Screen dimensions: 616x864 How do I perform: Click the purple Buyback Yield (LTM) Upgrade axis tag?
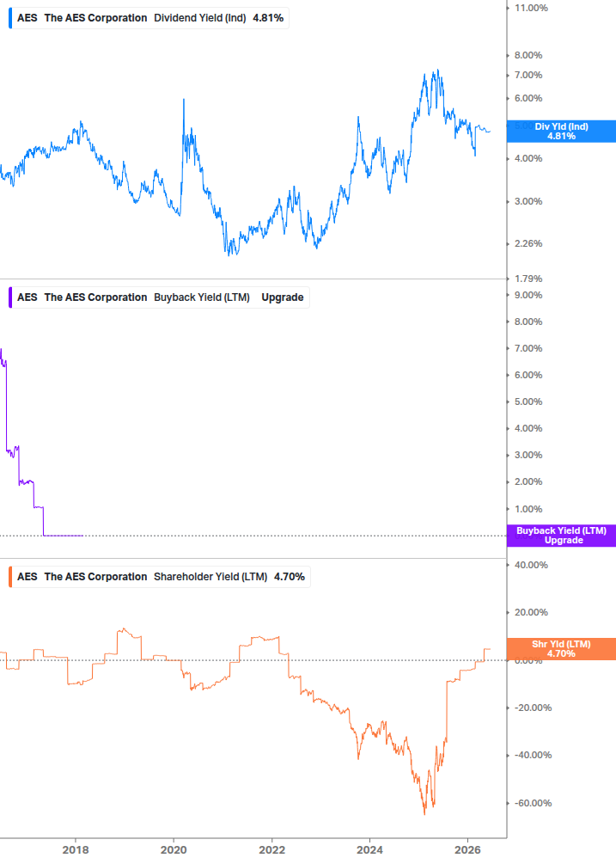(561, 536)
